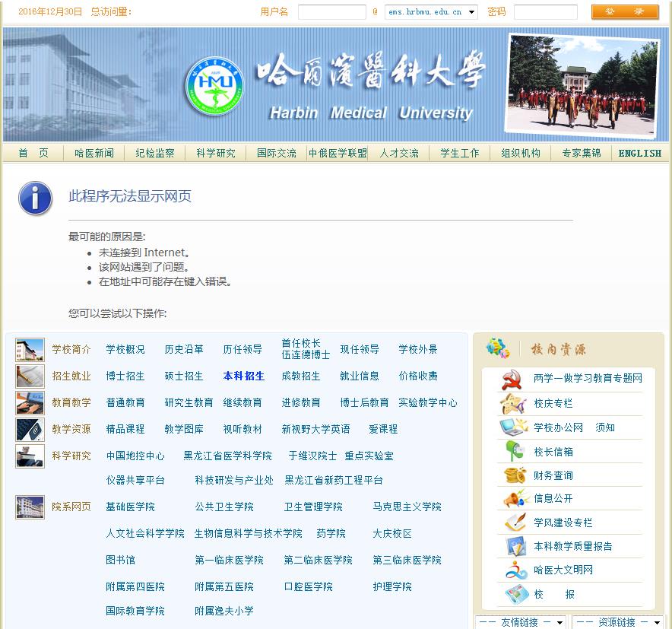
Task: Click the hammer-and-sickle icon beside 两学一做
Action: click(512, 380)
